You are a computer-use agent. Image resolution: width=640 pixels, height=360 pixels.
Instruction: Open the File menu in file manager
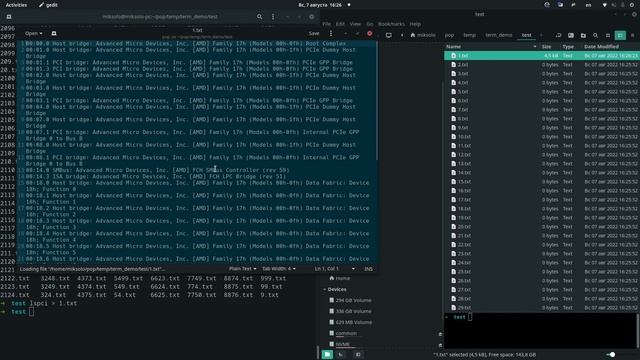[327, 24]
